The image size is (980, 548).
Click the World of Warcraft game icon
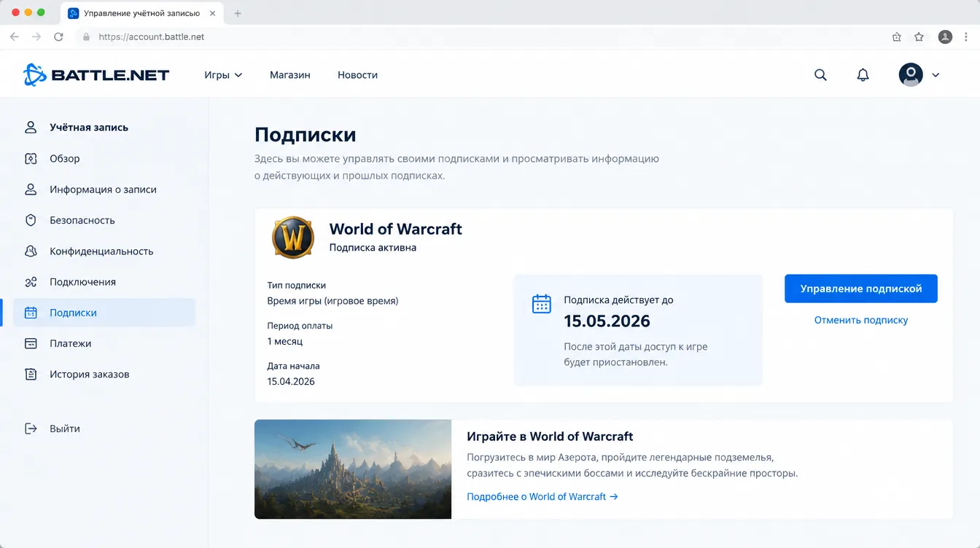coord(293,237)
